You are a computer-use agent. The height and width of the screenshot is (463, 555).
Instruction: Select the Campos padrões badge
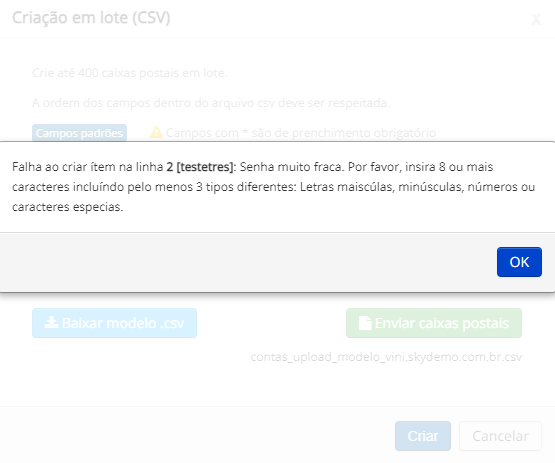[x=79, y=133]
